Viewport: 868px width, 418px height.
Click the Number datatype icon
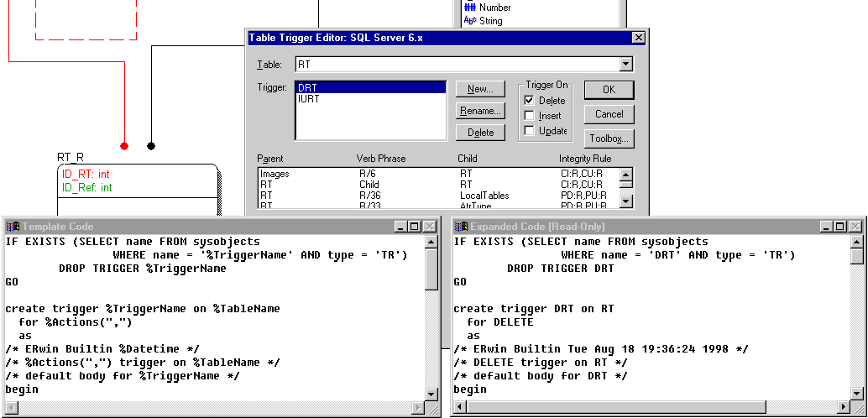(x=470, y=8)
